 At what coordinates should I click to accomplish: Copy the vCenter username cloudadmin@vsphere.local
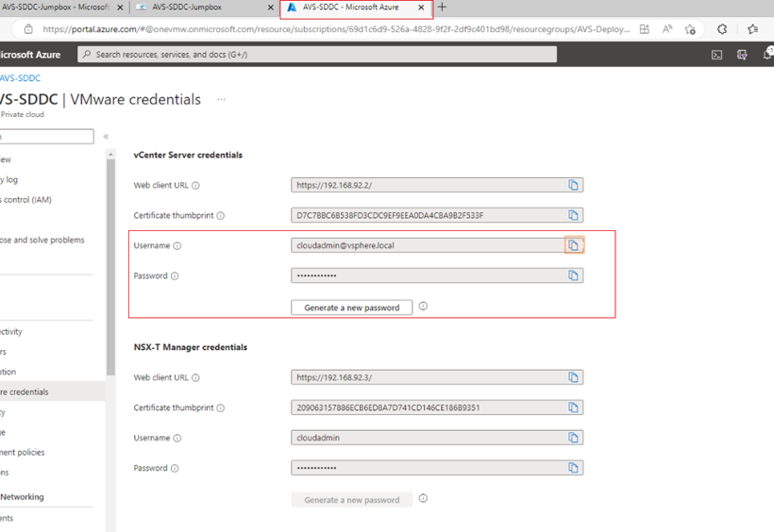pos(574,245)
